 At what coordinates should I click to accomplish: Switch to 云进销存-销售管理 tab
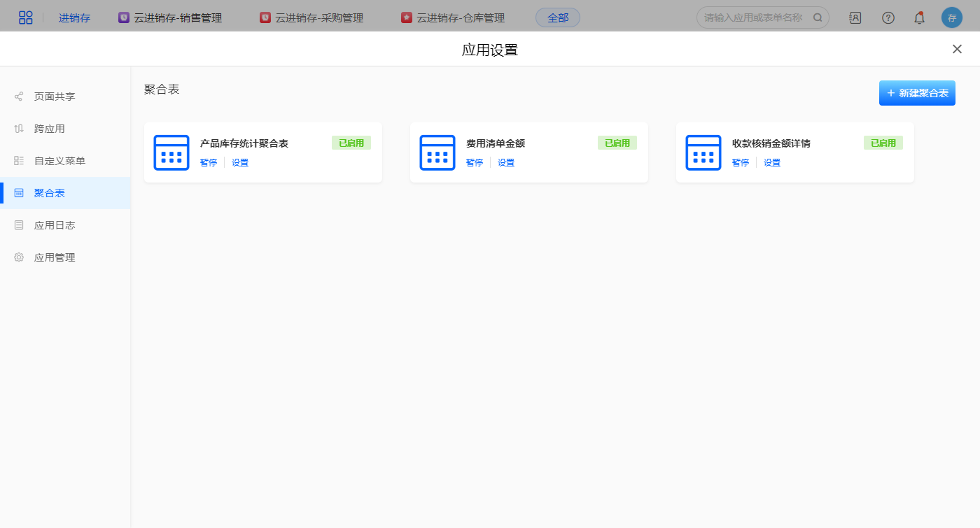pyautogui.click(x=170, y=17)
